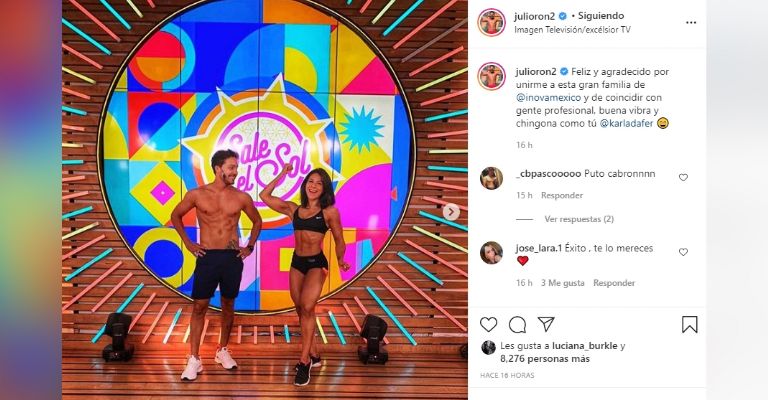The width and height of the screenshot is (768, 400).
Task: Open location Imagen Televisión/excélsior TV
Action: coord(572,30)
